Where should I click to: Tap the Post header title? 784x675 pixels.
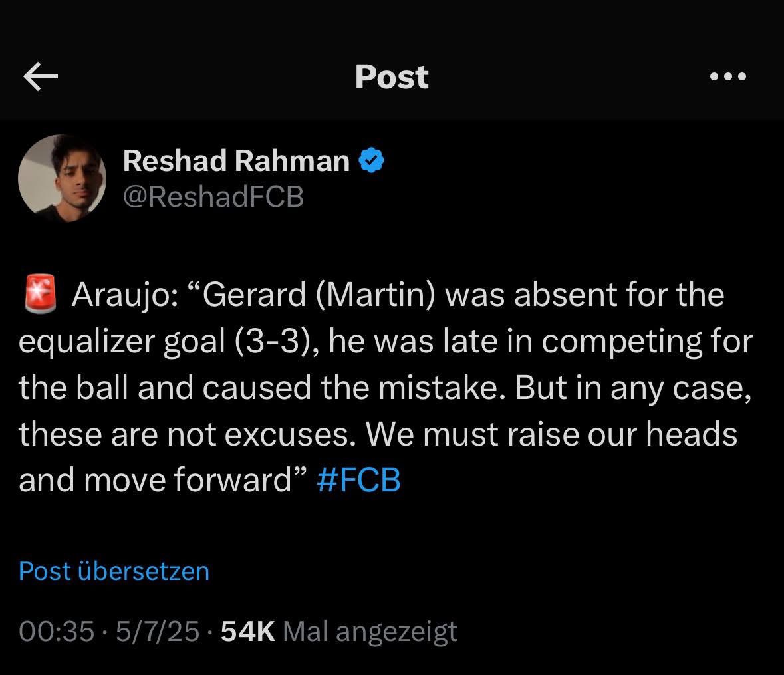(x=392, y=77)
